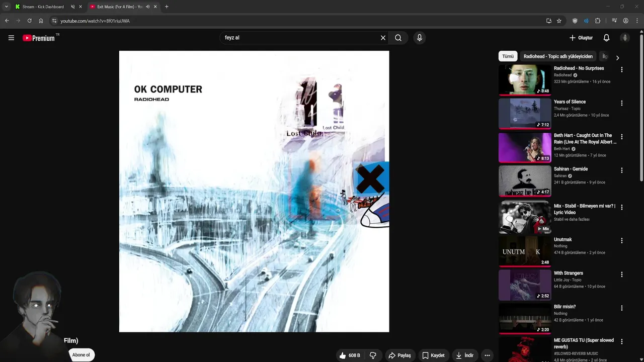Open a new browser tab
Viewport: 644px width, 362px height.
pyautogui.click(x=167, y=7)
